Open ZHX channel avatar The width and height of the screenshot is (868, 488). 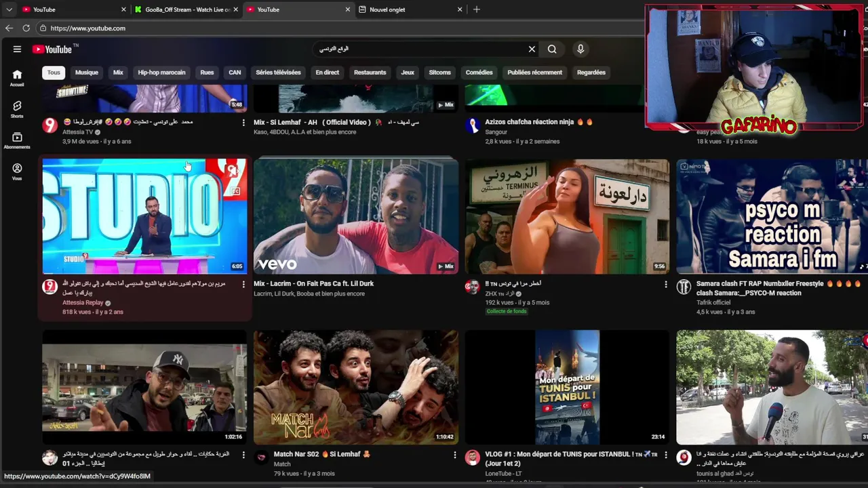click(473, 287)
